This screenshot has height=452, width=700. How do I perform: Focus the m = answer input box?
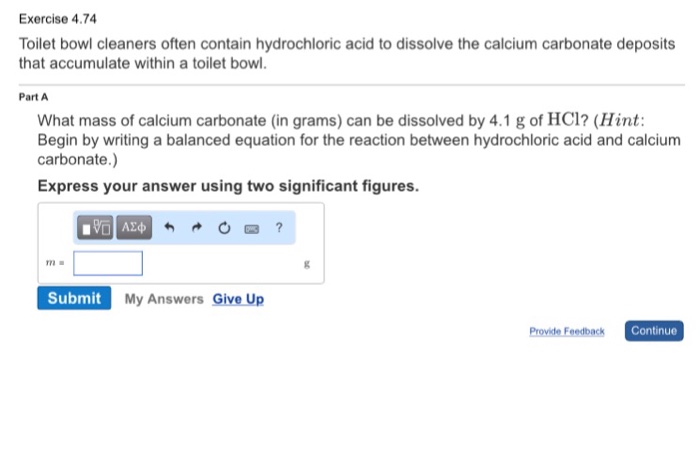pos(108,263)
